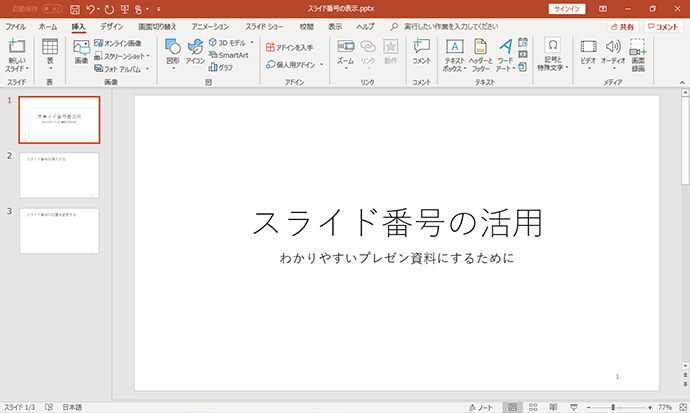The height and width of the screenshot is (413, 690).
Task: Add a new comment from the ribbon
Action: click(x=421, y=52)
